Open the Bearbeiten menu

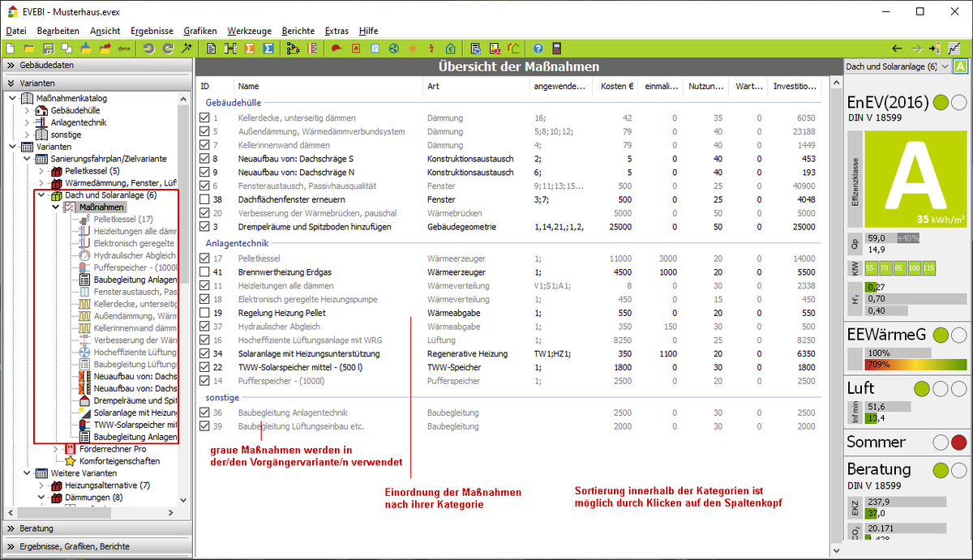[58, 31]
